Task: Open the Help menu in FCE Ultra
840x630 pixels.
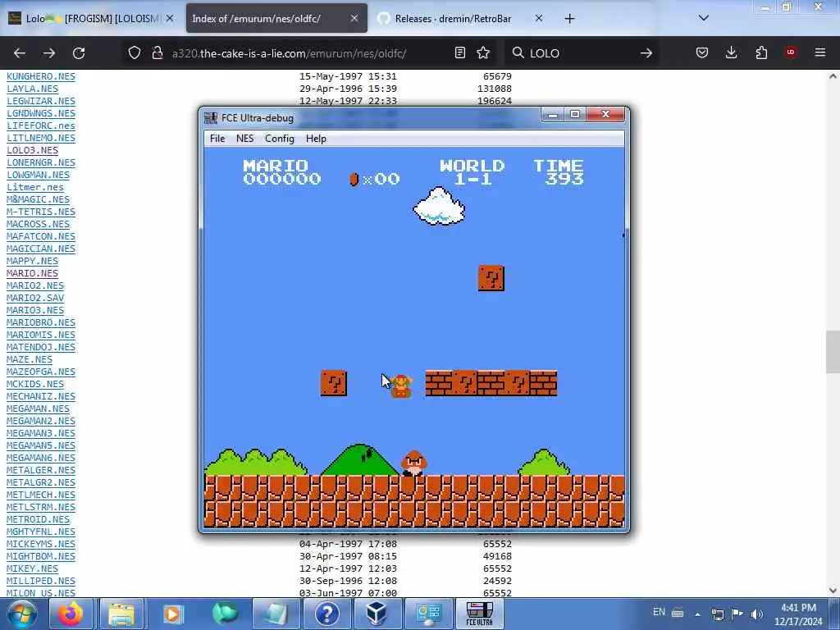Action: (316, 138)
